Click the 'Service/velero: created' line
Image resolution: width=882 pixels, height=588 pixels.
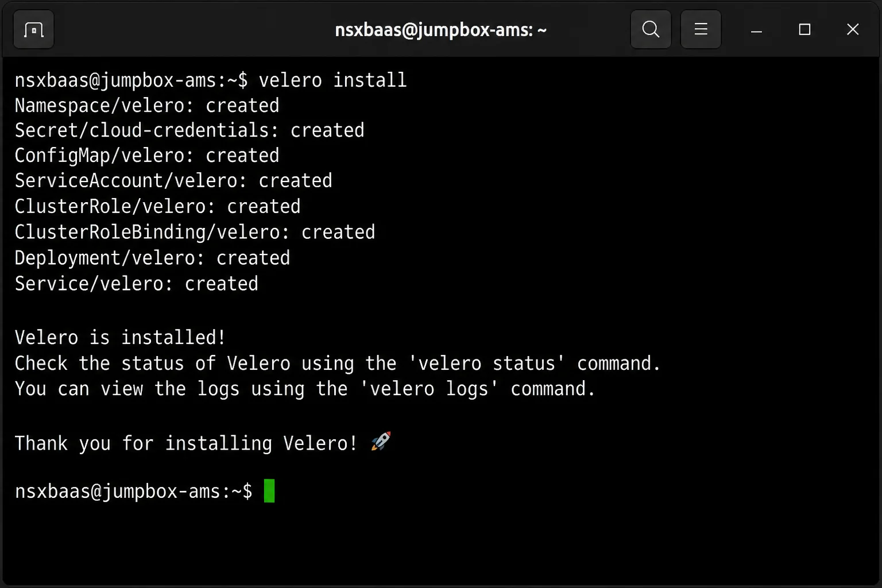click(137, 284)
